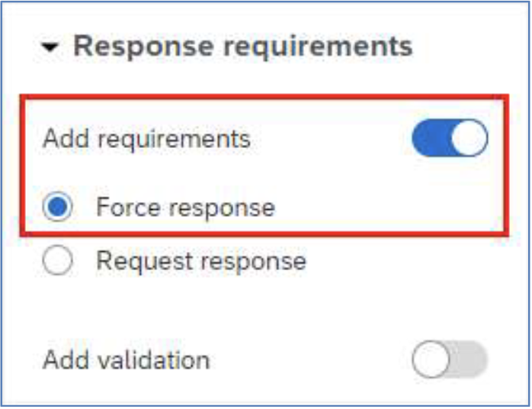Click the white knob of Add requirements switch
Screen dimensions: 532x409
click(470, 137)
